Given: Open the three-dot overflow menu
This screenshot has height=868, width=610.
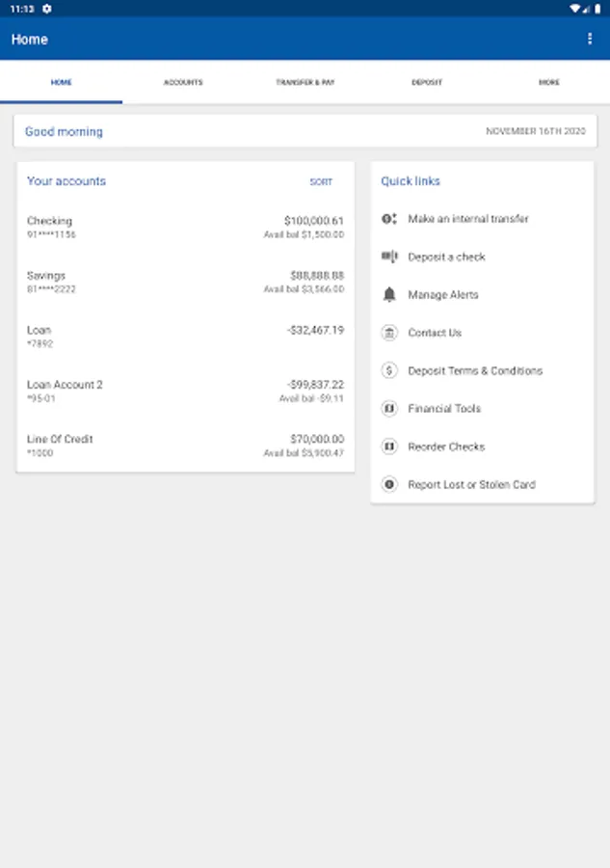Looking at the screenshot, I should (x=590, y=39).
